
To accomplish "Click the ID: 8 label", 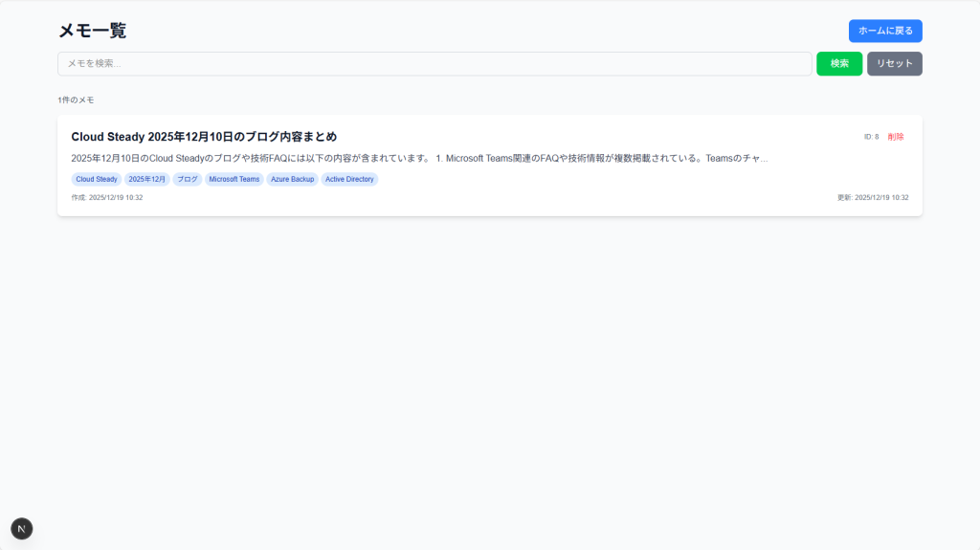I will pyautogui.click(x=871, y=137).
